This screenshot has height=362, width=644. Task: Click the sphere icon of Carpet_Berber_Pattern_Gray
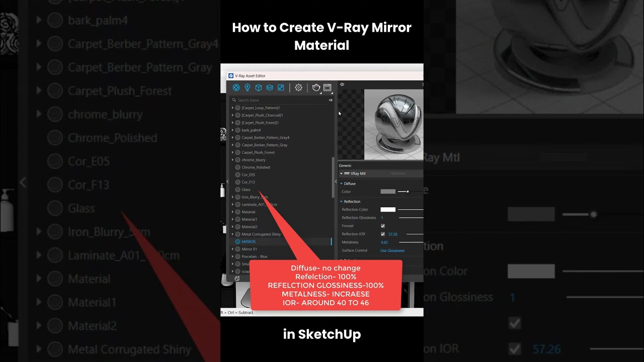pyautogui.click(x=238, y=145)
